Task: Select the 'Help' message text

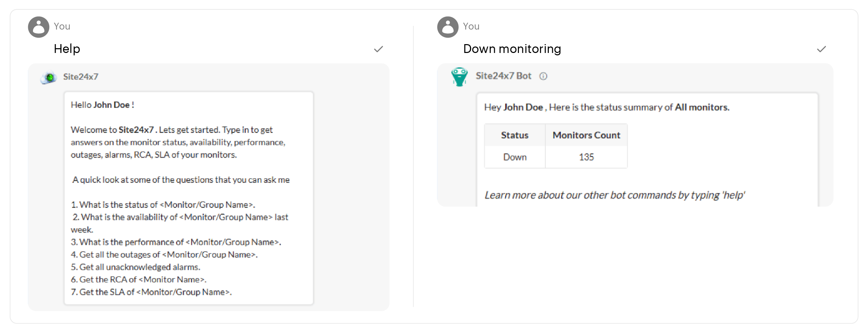Action: click(x=67, y=49)
